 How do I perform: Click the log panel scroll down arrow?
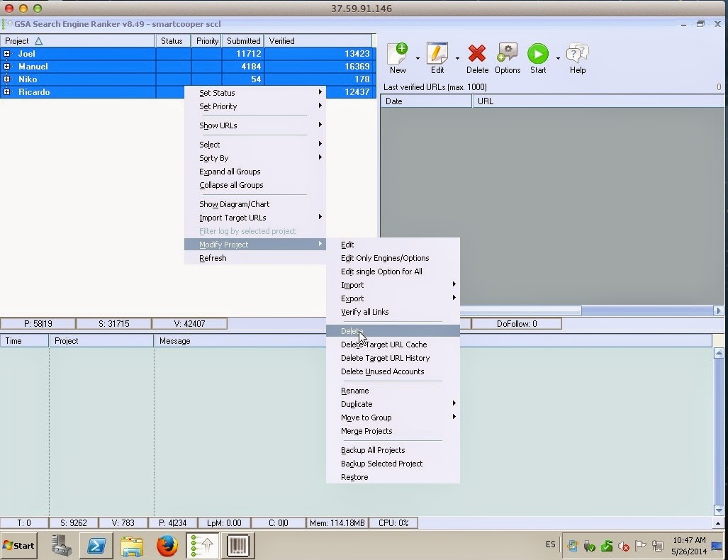pos(719,510)
